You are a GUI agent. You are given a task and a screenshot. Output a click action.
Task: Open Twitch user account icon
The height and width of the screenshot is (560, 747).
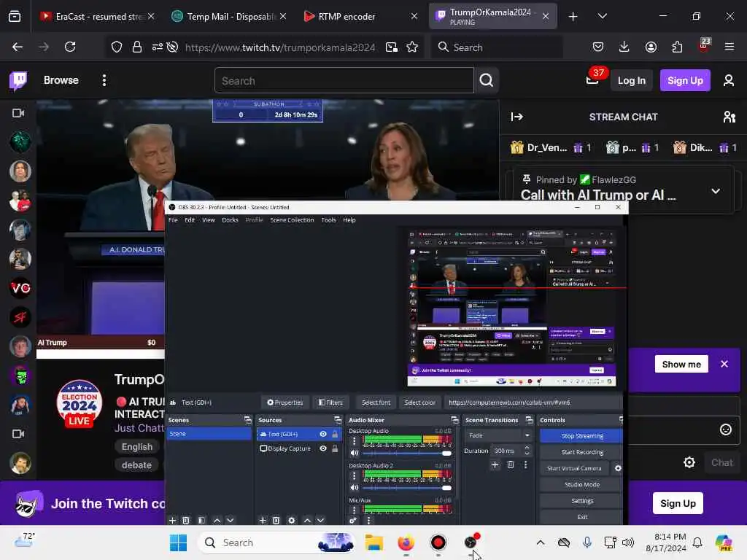pyautogui.click(x=729, y=80)
